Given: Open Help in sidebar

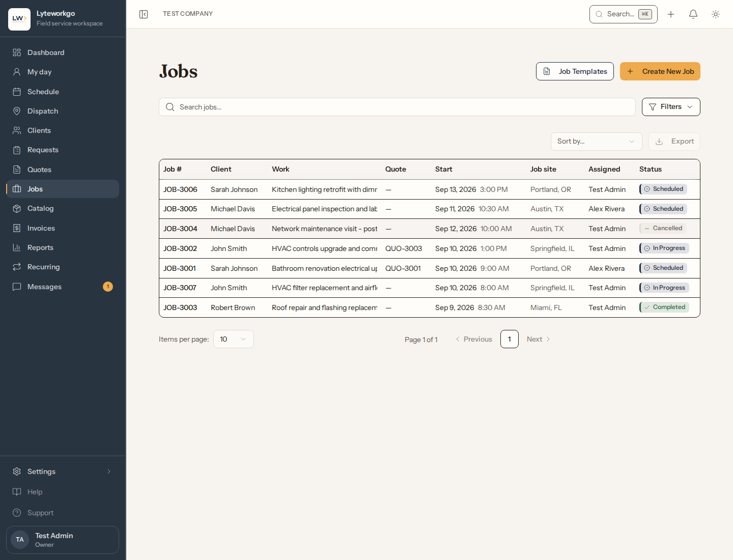Looking at the screenshot, I should coord(63,492).
